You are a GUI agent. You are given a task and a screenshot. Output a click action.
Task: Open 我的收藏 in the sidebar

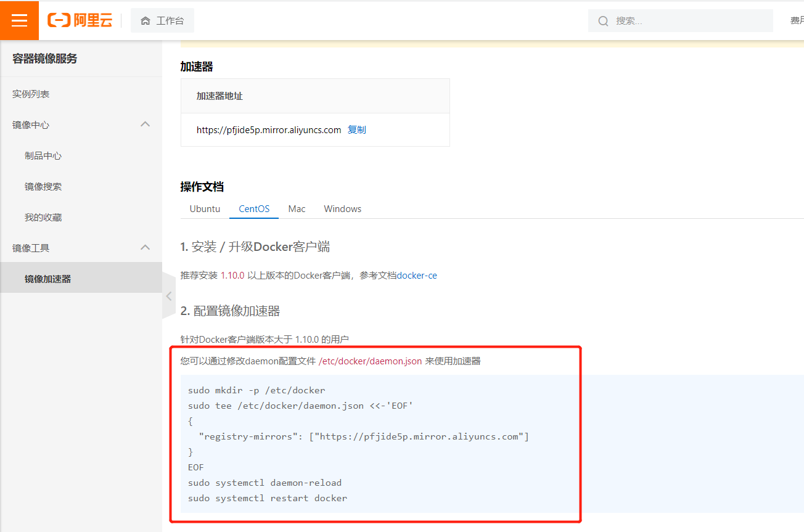pyautogui.click(x=43, y=218)
